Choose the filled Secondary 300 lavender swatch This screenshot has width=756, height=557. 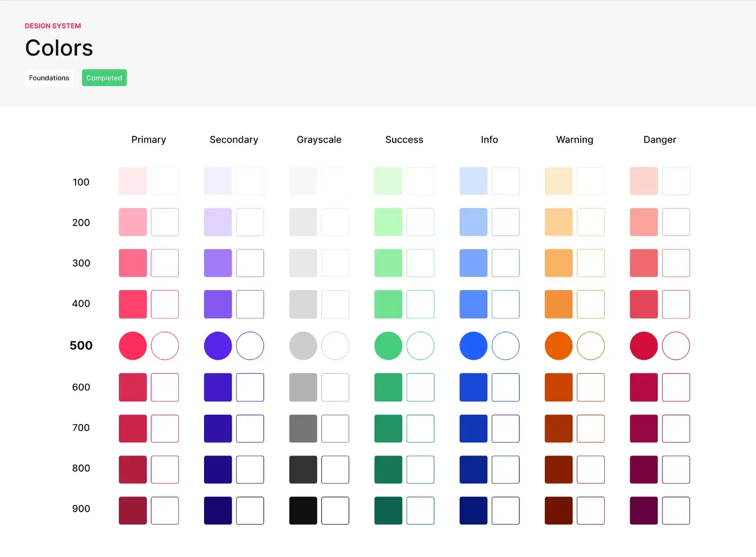coord(218,263)
